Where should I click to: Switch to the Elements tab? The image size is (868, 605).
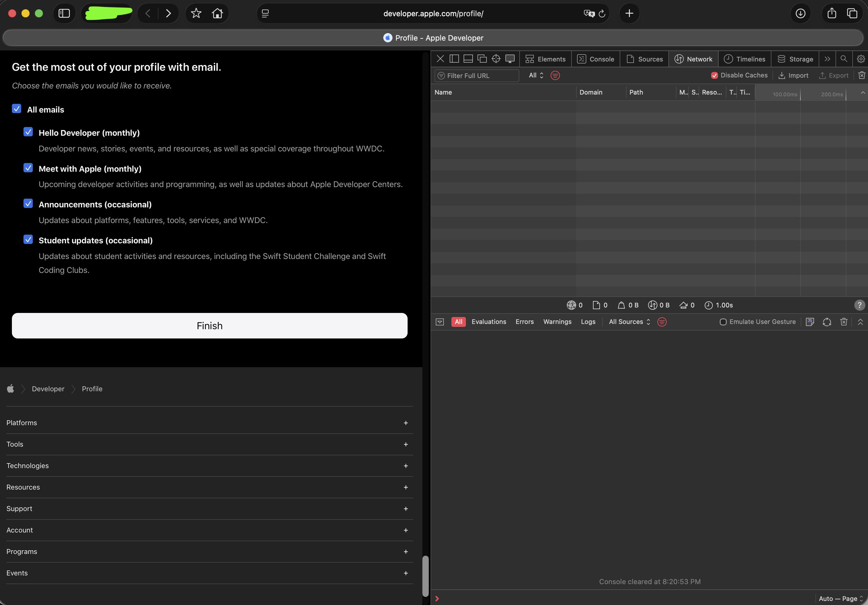pyautogui.click(x=545, y=59)
